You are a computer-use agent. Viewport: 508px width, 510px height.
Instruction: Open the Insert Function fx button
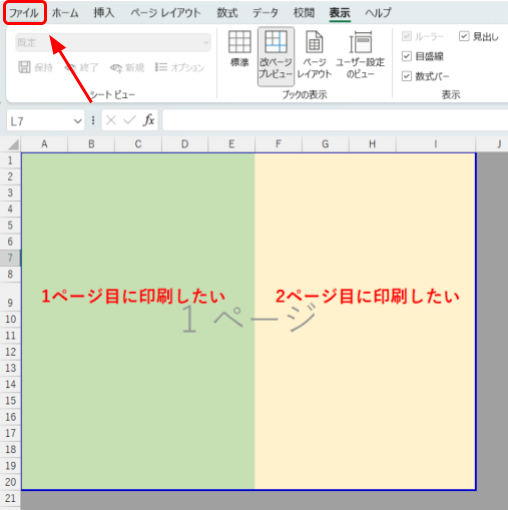149,120
